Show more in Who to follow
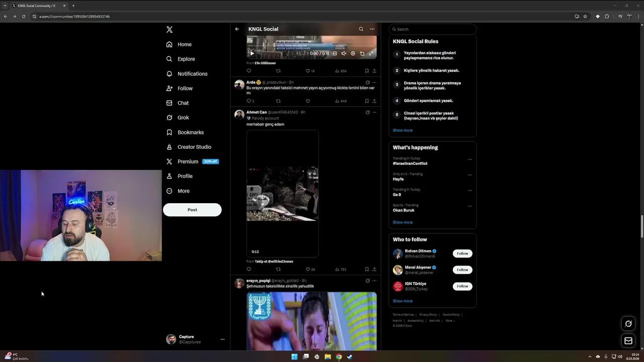 tap(403, 301)
